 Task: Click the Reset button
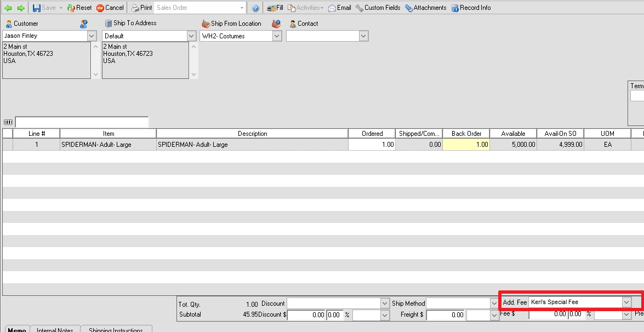click(79, 8)
